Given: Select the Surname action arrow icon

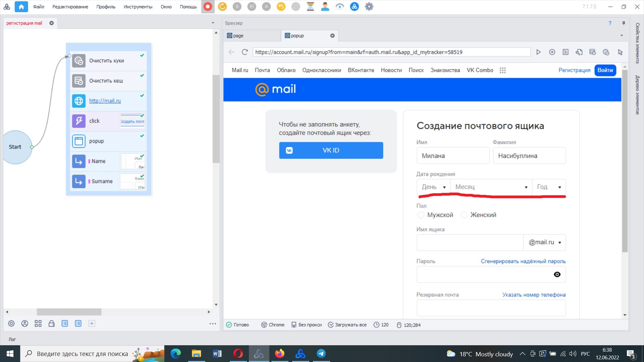Looking at the screenshot, I should (79, 181).
